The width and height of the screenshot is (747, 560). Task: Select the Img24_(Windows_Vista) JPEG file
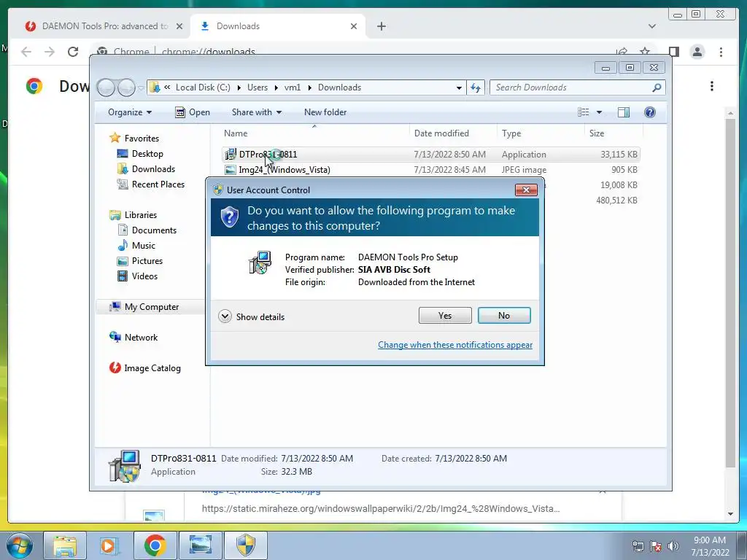point(430,169)
